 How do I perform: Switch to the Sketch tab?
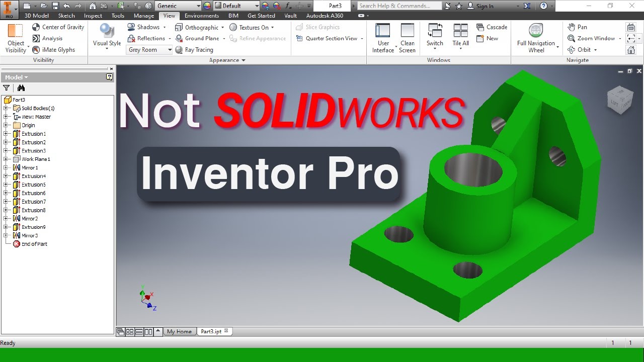(66, 16)
